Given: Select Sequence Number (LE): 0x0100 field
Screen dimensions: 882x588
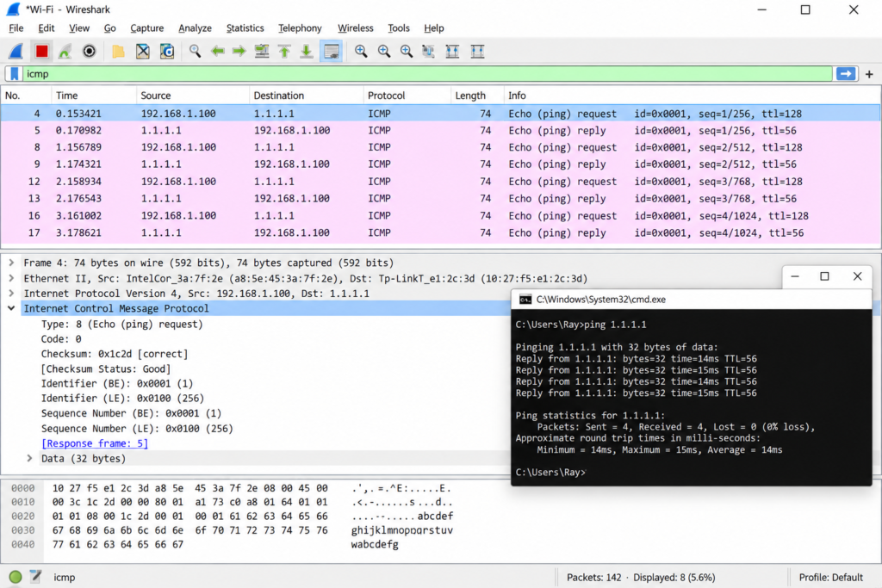Looking at the screenshot, I should tap(137, 429).
